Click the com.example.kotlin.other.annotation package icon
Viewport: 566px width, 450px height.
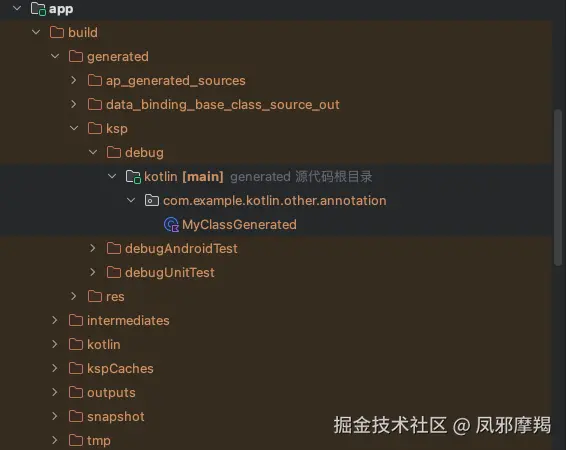coord(152,200)
